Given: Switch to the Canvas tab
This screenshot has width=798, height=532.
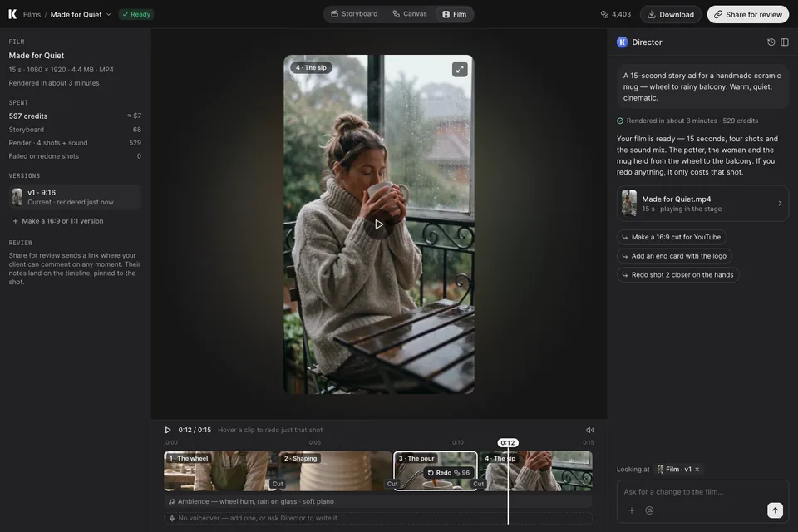Looking at the screenshot, I should coord(410,14).
